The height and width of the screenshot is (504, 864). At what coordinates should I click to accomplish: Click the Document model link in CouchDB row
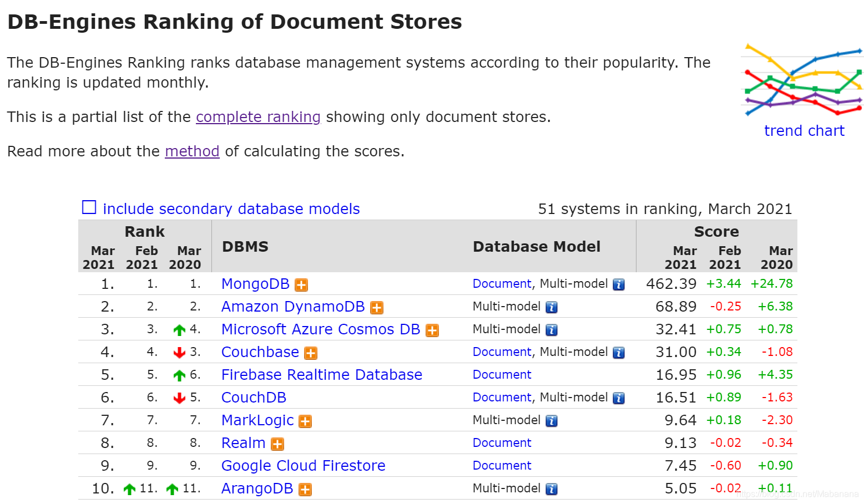coord(502,398)
